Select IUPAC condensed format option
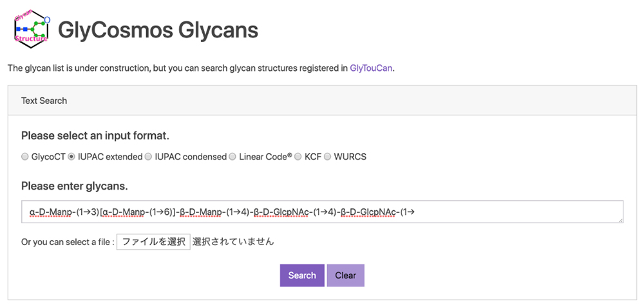The width and height of the screenshot is (644, 307). click(x=149, y=157)
